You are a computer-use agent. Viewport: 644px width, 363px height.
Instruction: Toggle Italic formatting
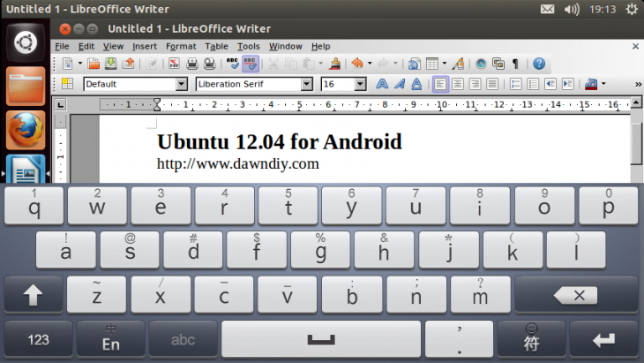(400, 84)
